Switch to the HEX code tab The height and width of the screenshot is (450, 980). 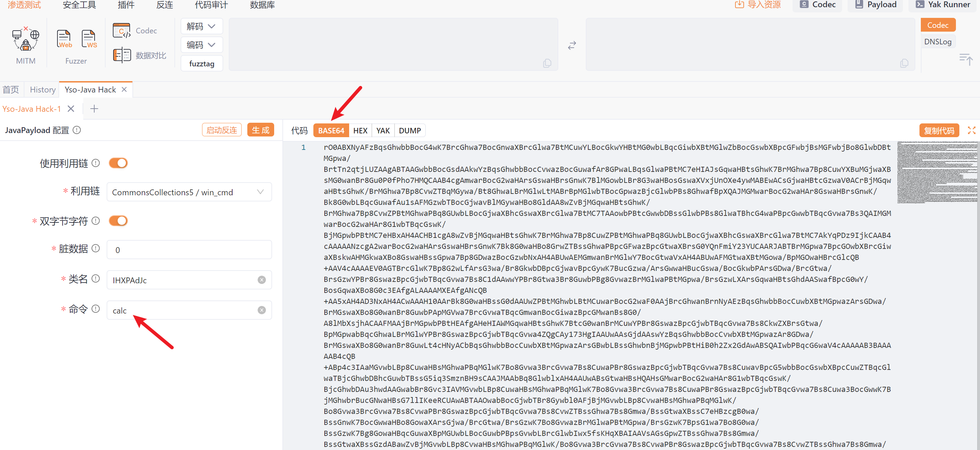(360, 130)
